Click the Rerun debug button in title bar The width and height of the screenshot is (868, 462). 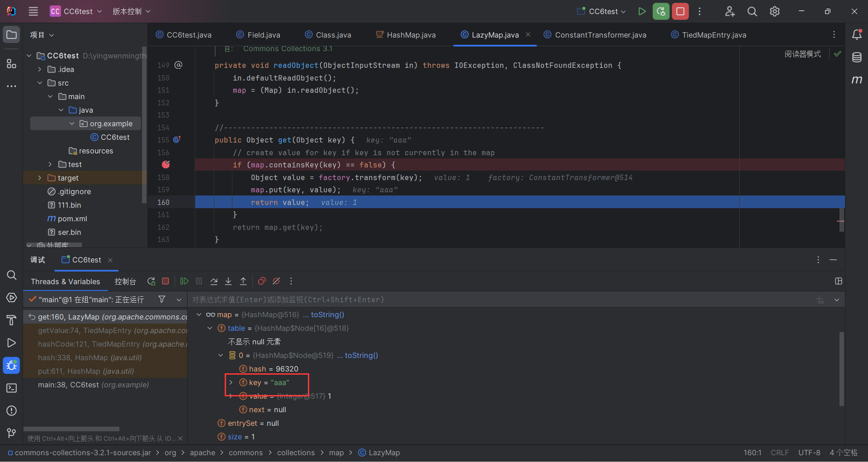pyautogui.click(x=661, y=11)
